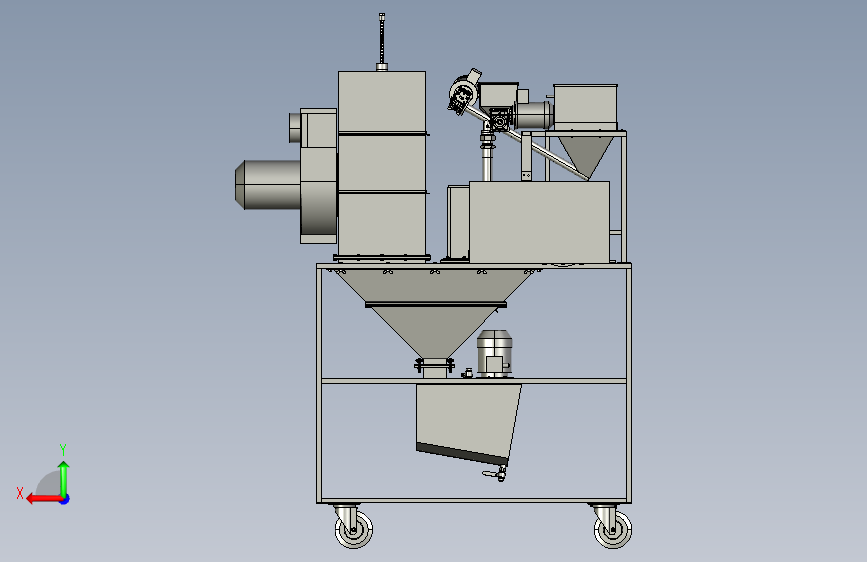
Task: Click the green Y axis arrow of triad
Action: 64,479
